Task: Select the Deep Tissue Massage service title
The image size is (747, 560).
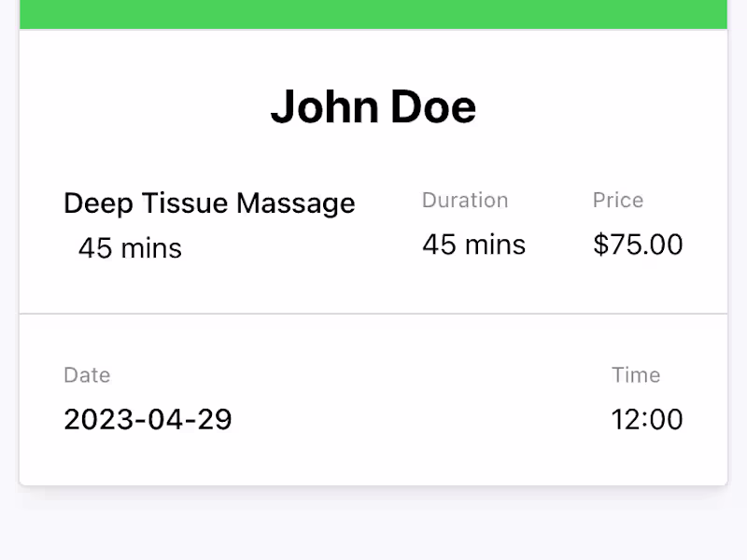Action: tap(209, 203)
